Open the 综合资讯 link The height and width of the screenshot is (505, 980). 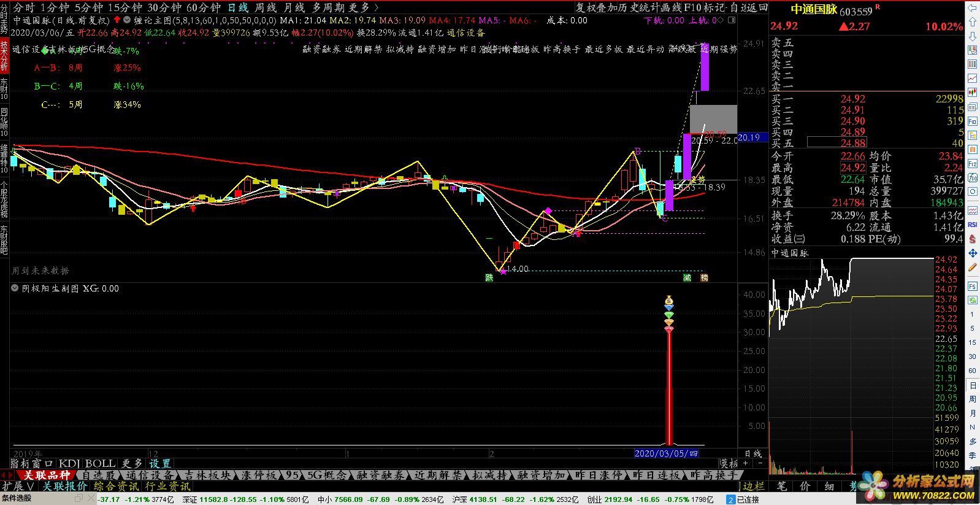click(x=115, y=486)
